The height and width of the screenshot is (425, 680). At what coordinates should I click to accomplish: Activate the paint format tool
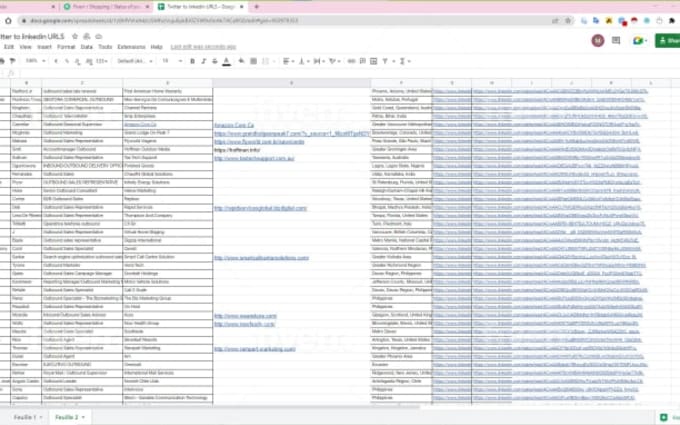coord(13,61)
